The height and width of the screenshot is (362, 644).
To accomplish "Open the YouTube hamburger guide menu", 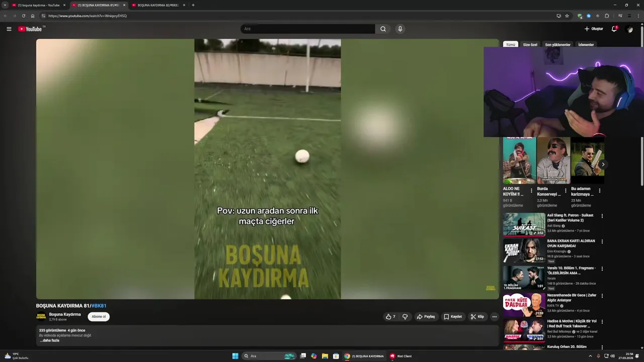I will tap(9, 29).
